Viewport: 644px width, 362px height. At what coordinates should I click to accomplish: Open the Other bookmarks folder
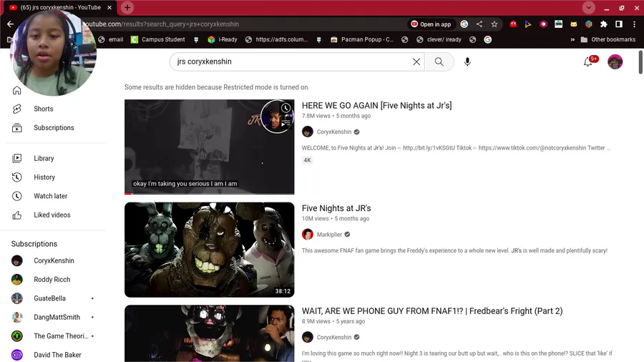608,40
